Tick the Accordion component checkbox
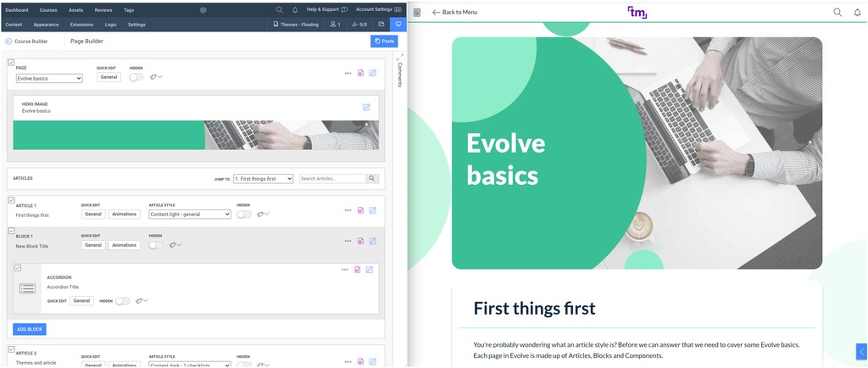 [x=18, y=268]
